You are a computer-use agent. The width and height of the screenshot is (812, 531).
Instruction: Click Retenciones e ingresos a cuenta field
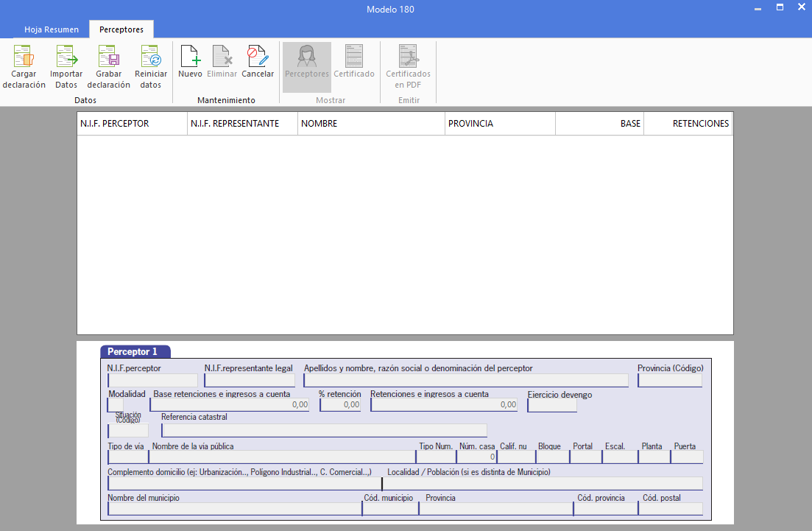click(x=444, y=405)
